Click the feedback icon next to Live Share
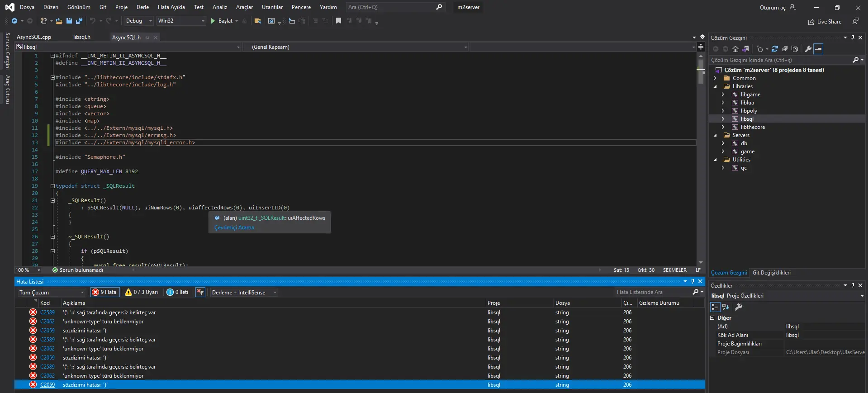This screenshot has width=868, height=393. click(x=855, y=21)
